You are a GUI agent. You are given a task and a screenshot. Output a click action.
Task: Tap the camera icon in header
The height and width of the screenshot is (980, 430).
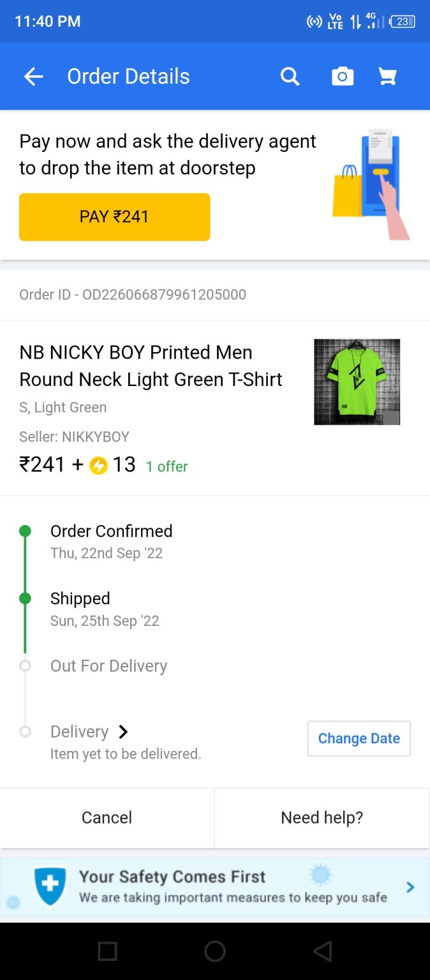click(343, 77)
